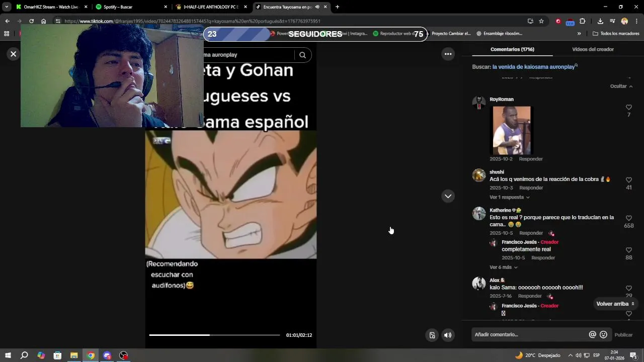Switch to the Comentarios (1716) tab

512,49
